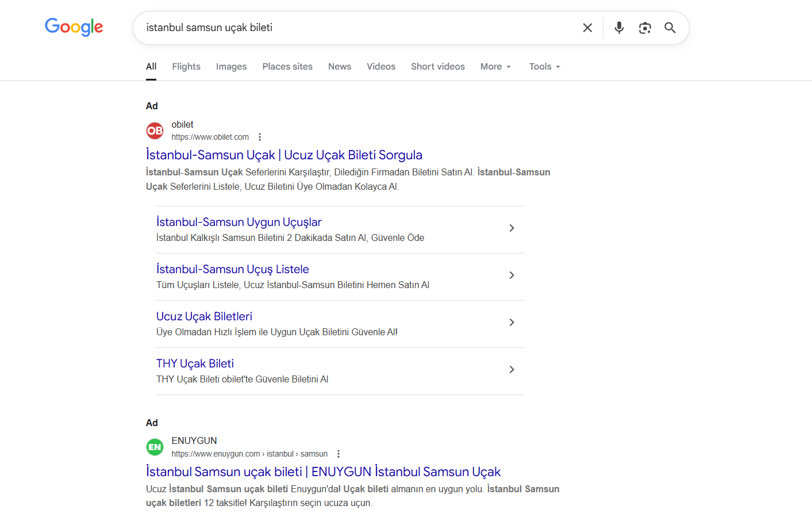The height and width of the screenshot is (525, 812).
Task: Click the obilet red favicon
Action: tap(155, 131)
